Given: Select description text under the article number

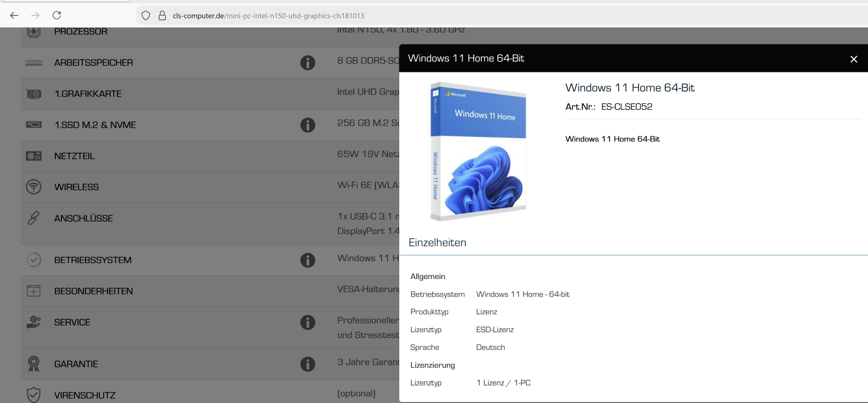Looking at the screenshot, I should click(613, 139).
